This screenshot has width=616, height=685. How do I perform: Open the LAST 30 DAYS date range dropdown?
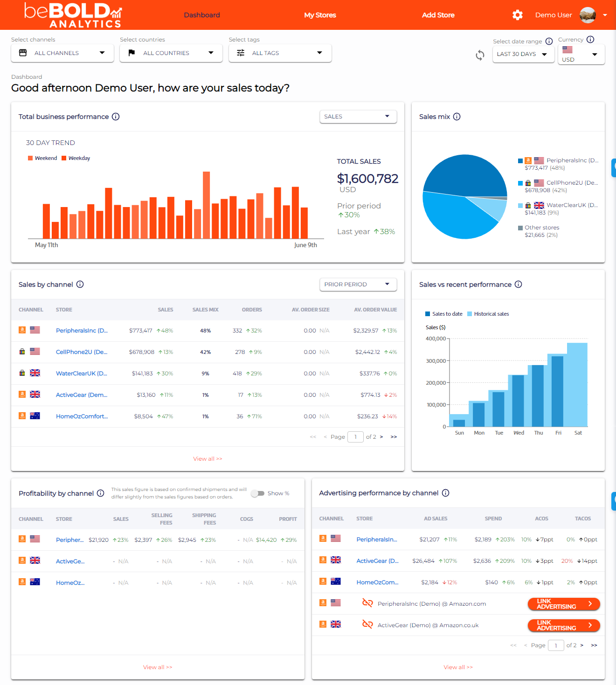[524, 54]
